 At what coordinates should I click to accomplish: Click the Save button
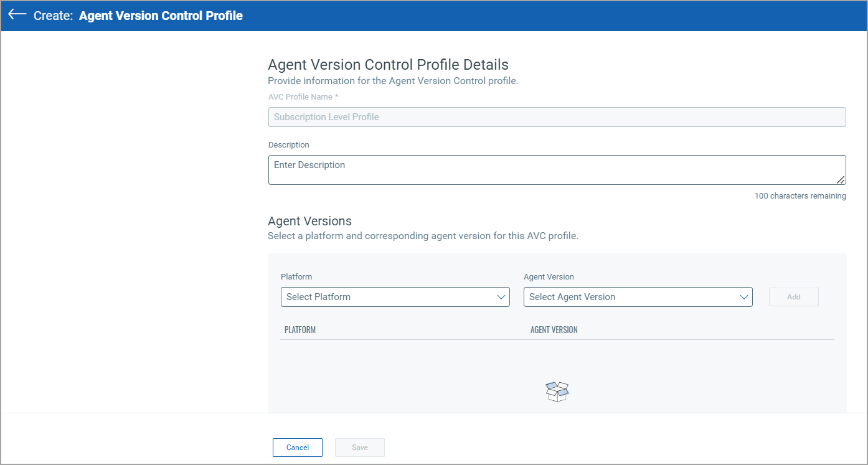coord(359,447)
